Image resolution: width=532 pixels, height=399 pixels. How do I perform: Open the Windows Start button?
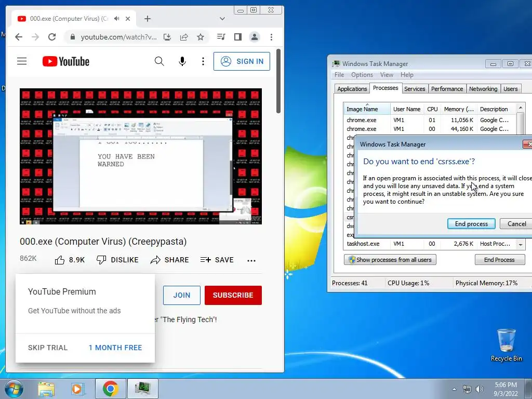coord(14,389)
